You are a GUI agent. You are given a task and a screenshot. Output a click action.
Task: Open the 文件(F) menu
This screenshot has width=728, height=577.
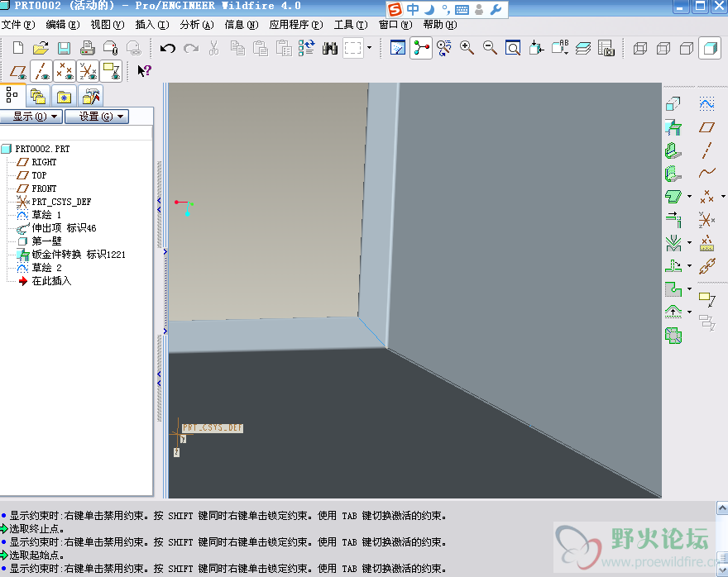coord(18,25)
